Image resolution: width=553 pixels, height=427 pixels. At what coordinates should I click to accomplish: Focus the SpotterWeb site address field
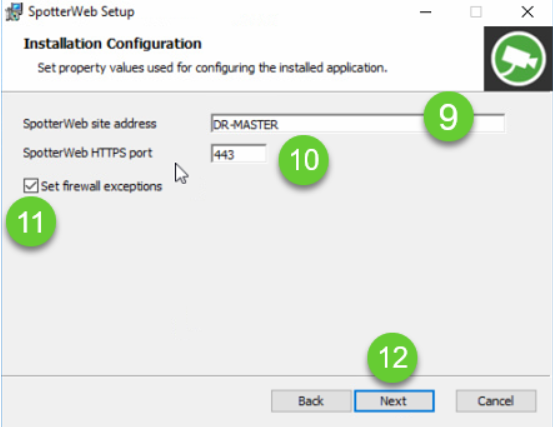[358, 124]
